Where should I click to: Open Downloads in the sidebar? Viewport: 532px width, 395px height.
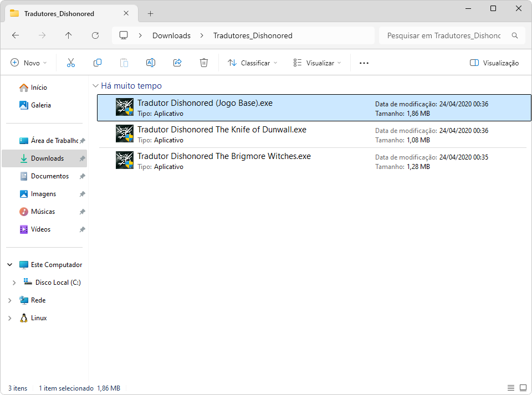[x=44, y=158]
